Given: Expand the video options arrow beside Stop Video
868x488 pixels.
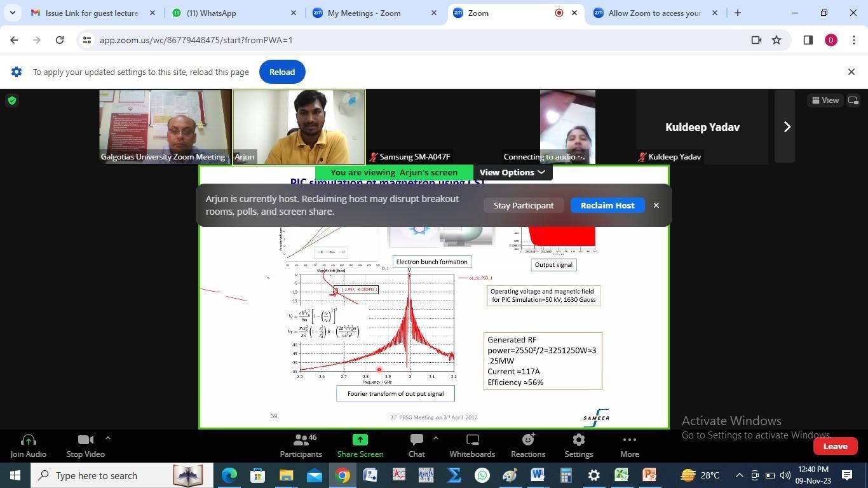Looking at the screenshot, I should pos(107,438).
